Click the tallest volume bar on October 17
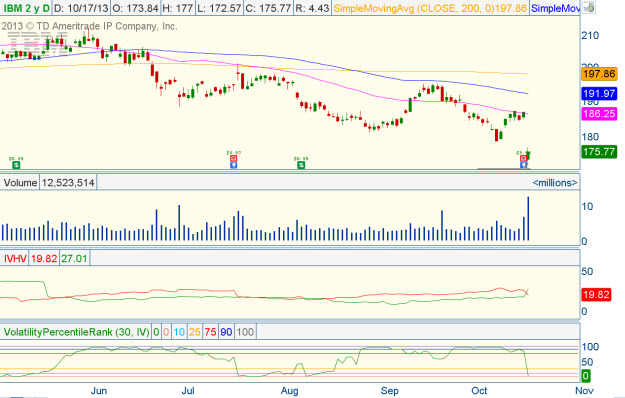 (x=529, y=218)
